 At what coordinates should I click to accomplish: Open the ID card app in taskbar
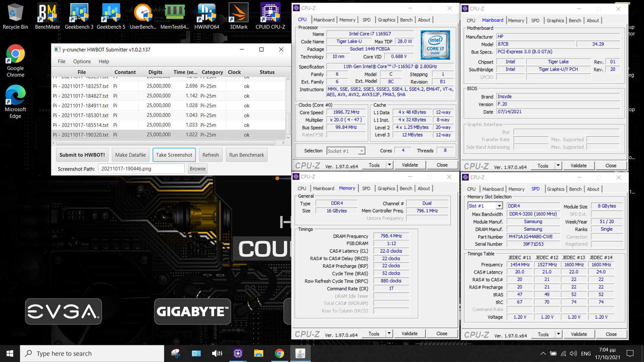click(196, 354)
